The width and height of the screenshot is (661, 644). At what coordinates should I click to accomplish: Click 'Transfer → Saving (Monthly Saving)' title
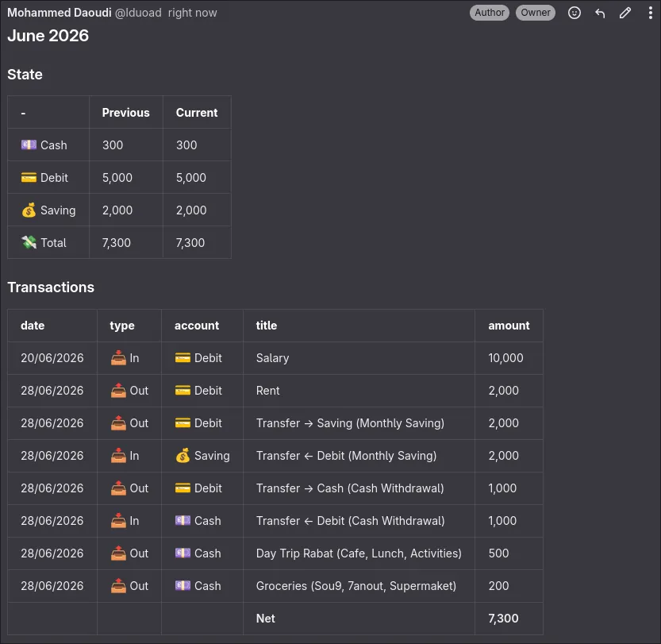[x=350, y=423]
